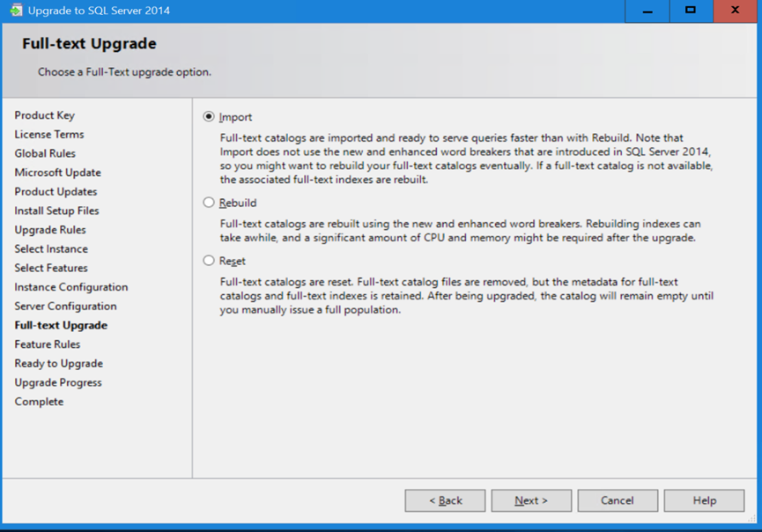The height and width of the screenshot is (532, 762).
Task: Minimize the Upgrade to SQL Server 2014 window
Action: pyautogui.click(x=647, y=11)
